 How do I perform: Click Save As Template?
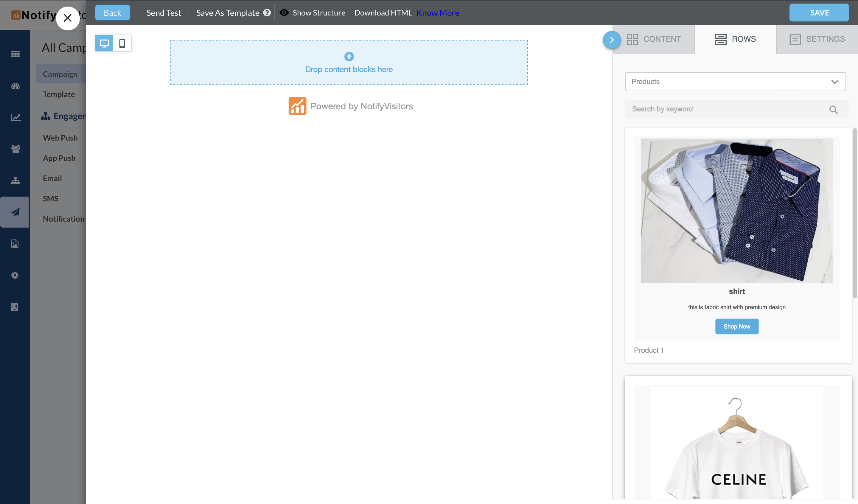(x=228, y=13)
